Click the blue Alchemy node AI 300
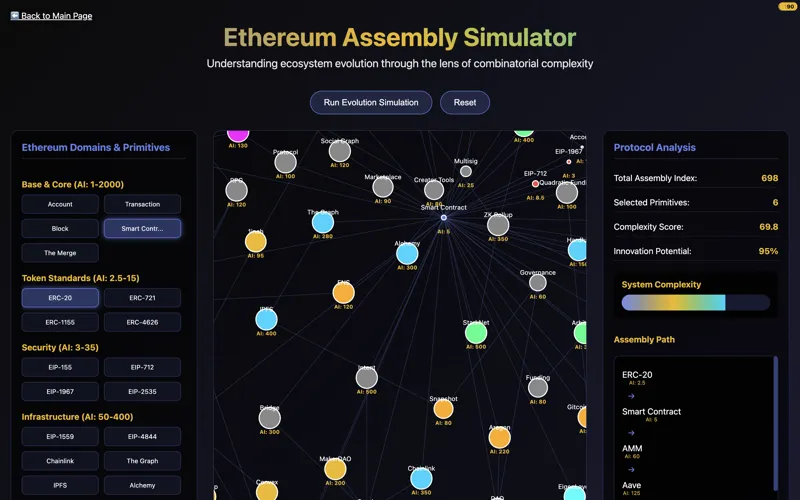Screen dimensions: 800x500 point(407,254)
